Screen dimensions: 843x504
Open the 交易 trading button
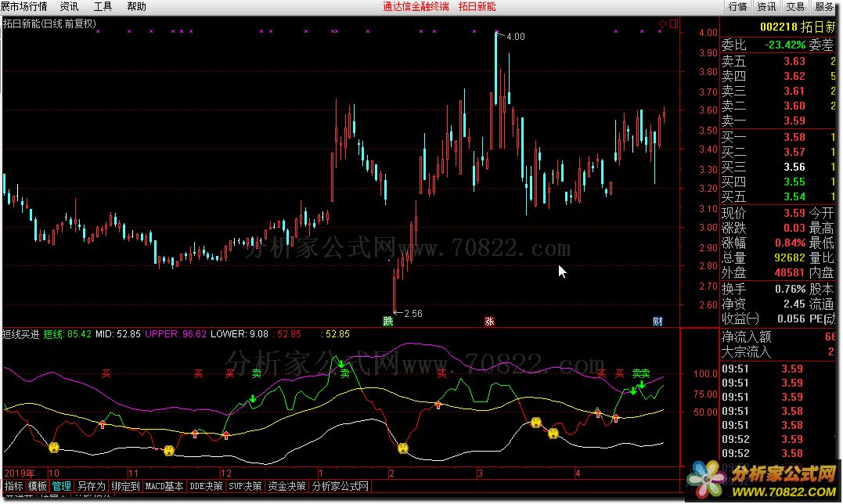(x=795, y=6)
